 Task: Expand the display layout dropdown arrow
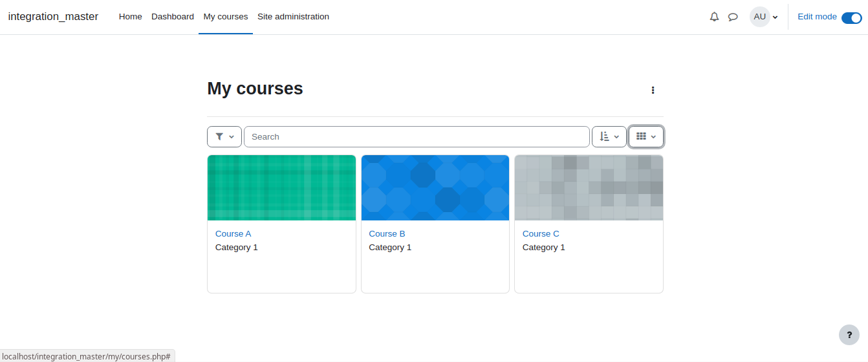coord(653,137)
